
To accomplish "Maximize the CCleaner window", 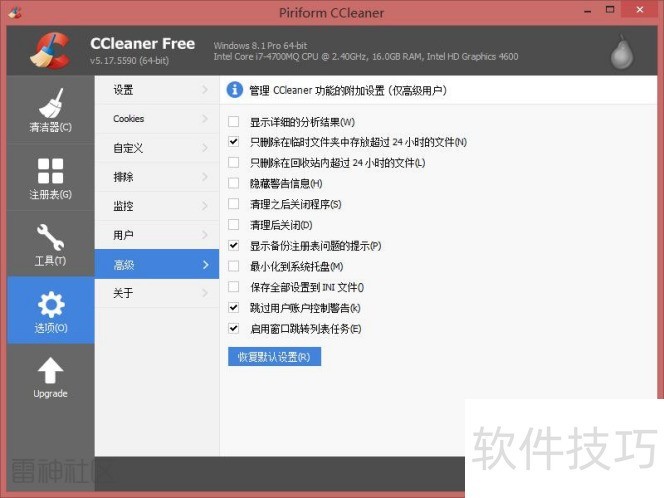I will click(610, 10).
